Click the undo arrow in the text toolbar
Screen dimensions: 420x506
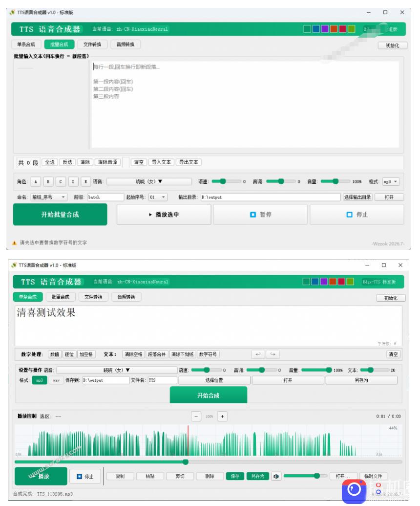tap(258, 354)
